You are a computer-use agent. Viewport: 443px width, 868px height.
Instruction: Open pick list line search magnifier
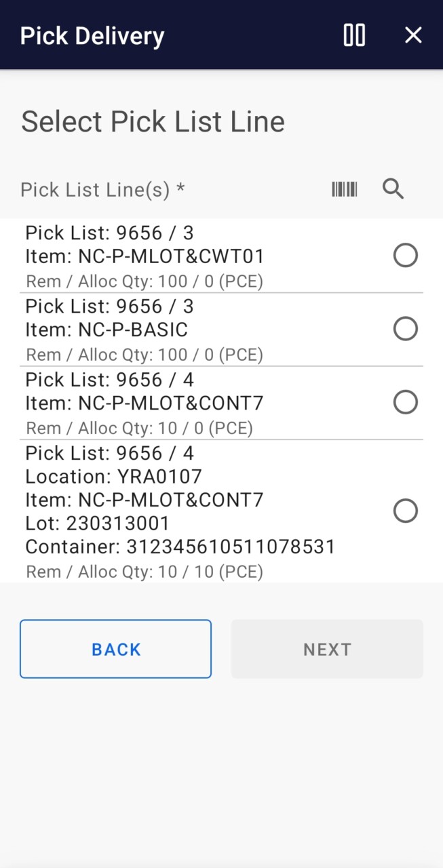(x=393, y=189)
